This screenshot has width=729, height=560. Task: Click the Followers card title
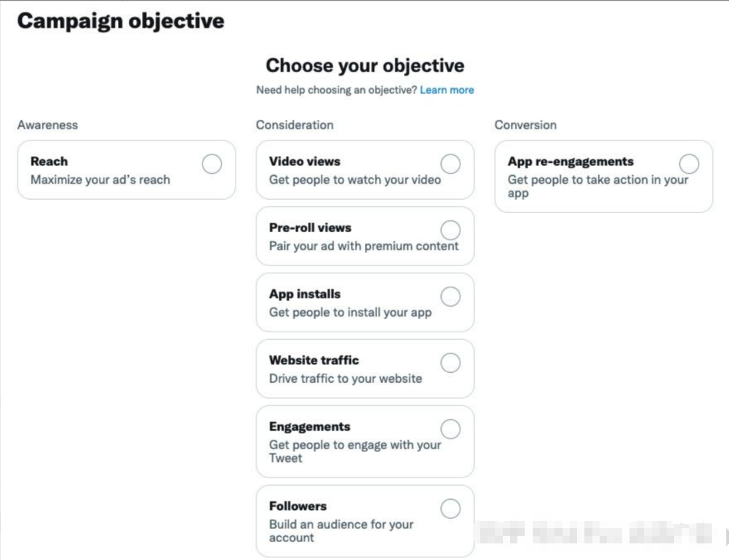click(x=298, y=506)
